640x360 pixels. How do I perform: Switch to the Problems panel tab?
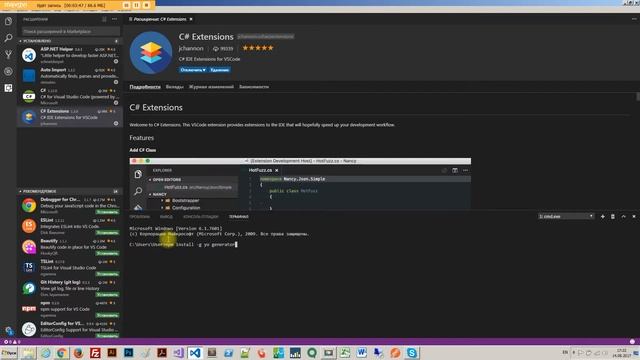click(140, 217)
